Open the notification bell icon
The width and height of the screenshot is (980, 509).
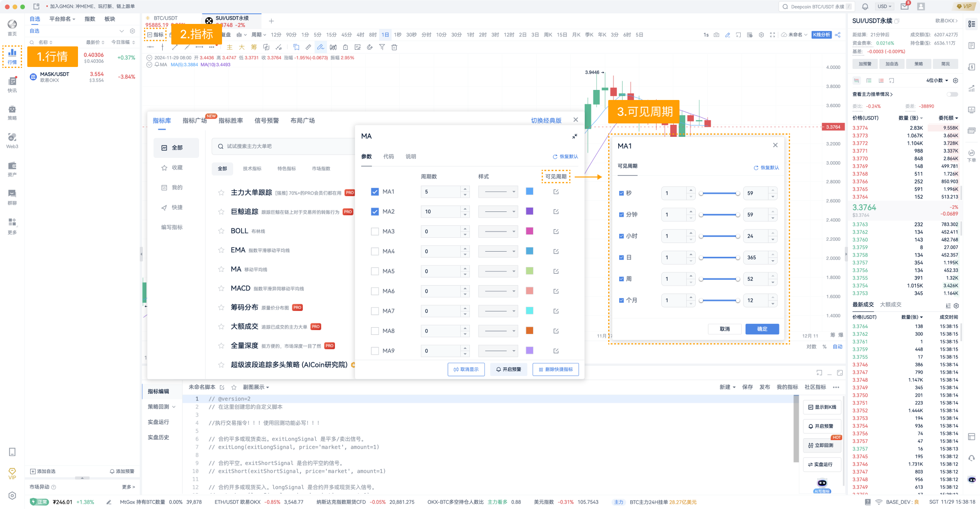(865, 7)
